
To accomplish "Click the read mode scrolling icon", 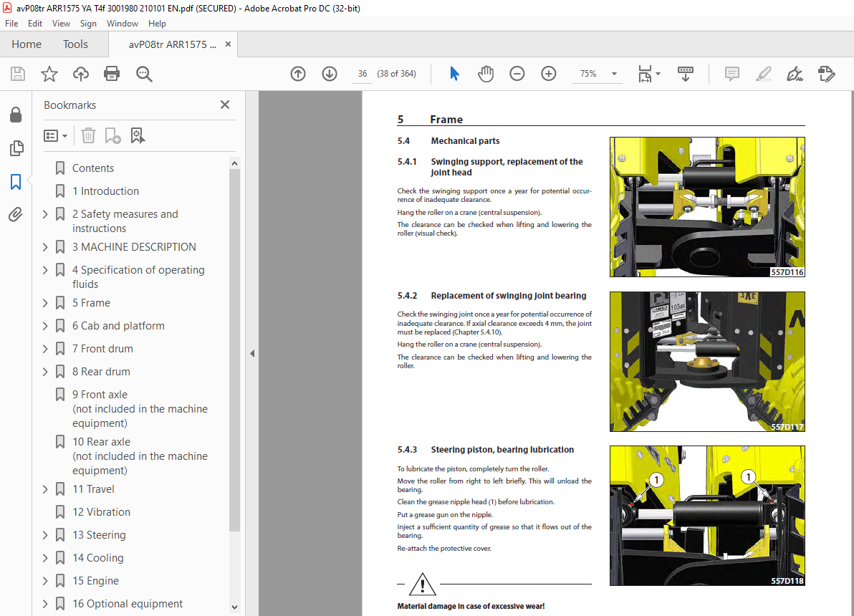I will 685,74.
